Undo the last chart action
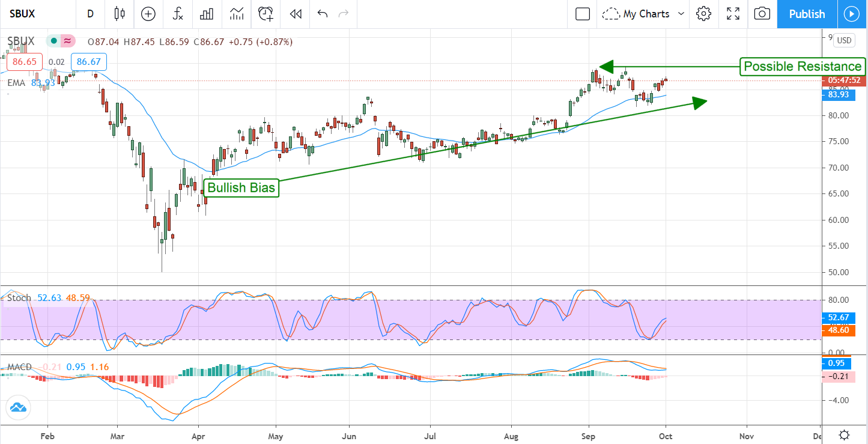This screenshot has height=444, width=868. (323, 14)
